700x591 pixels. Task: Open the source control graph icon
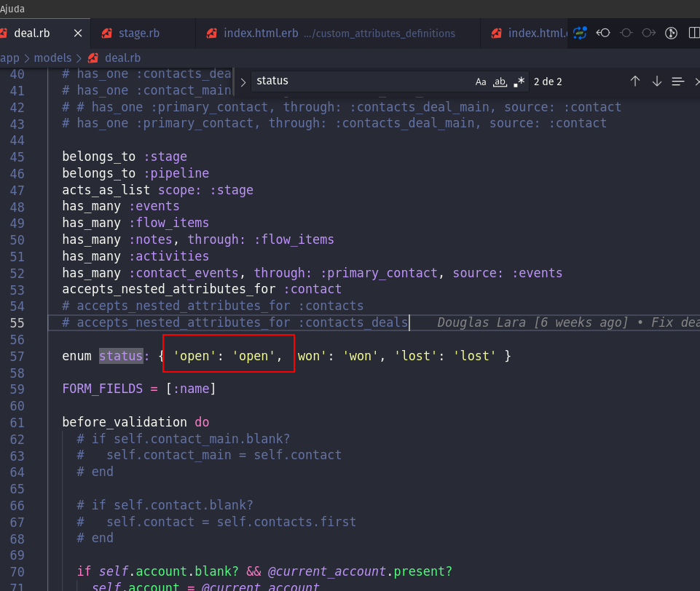pos(670,33)
